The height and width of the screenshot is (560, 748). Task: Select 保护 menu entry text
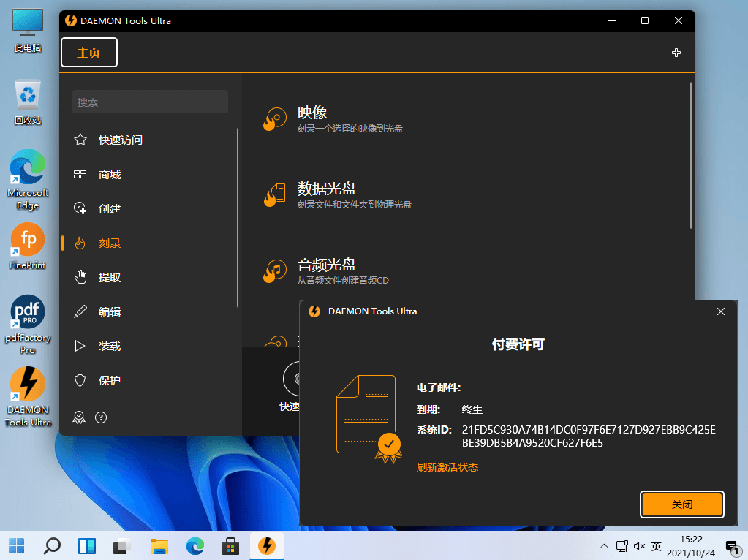(110, 380)
